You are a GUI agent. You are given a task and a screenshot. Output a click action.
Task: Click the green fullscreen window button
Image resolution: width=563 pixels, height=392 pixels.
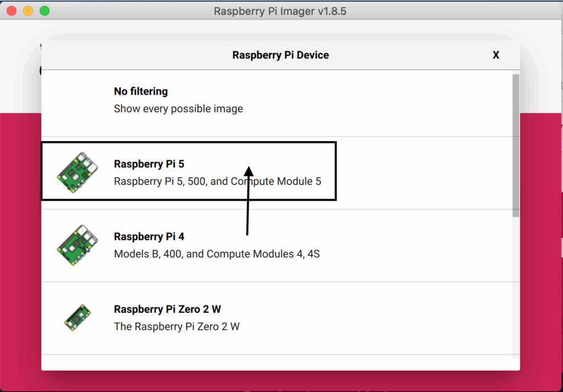45,11
